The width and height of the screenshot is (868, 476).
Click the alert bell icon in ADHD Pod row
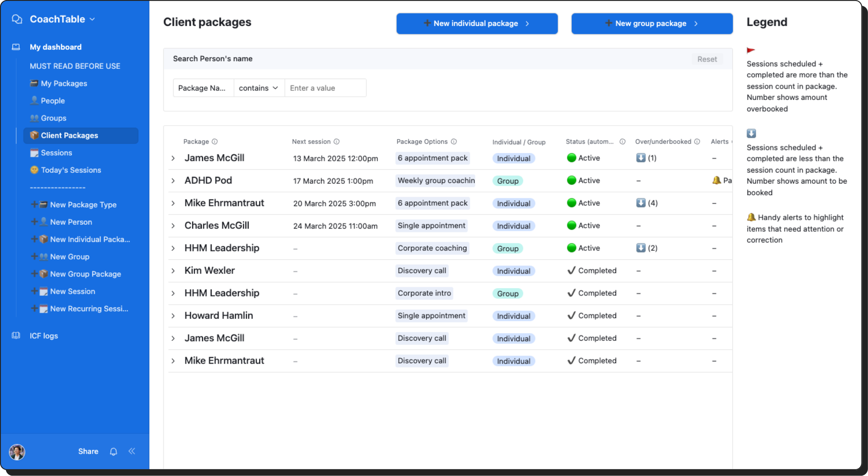pyautogui.click(x=716, y=180)
